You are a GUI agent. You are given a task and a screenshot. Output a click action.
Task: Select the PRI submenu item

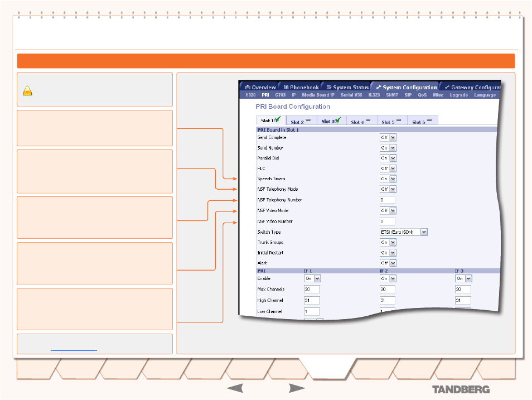pos(265,95)
